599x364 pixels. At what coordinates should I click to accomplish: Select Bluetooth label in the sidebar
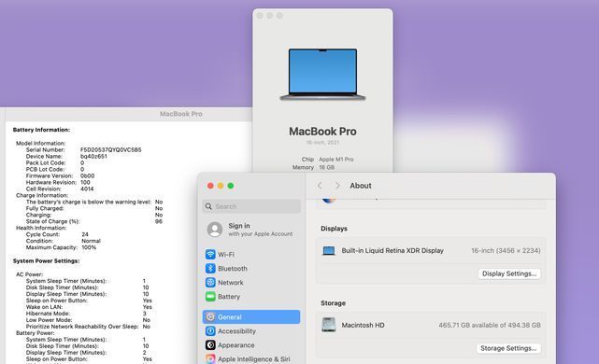pyautogui.click(x=233, y=269)
